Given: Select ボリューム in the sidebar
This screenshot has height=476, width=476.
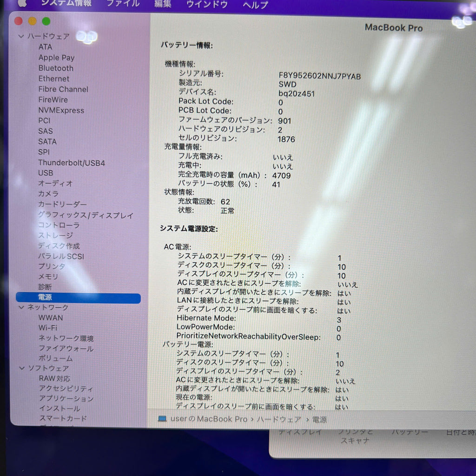Looking at the screenshot, I should click(x=56, y=358).
